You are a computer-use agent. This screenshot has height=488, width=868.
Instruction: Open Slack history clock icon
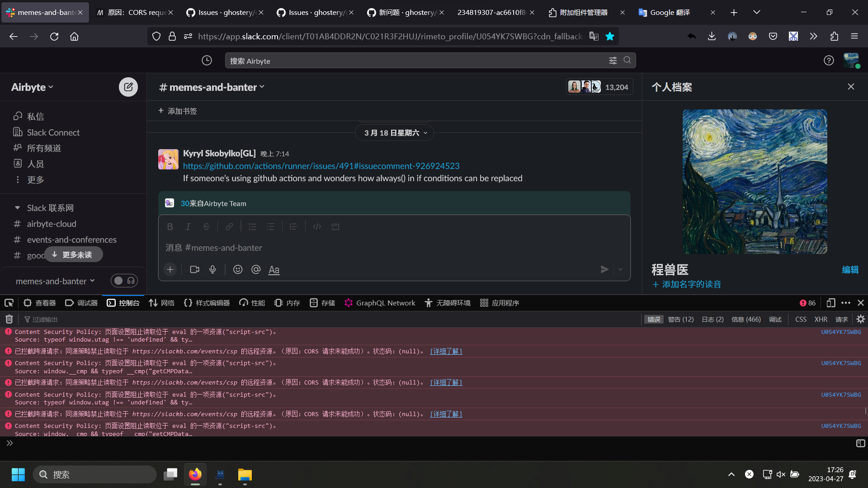[207, 61]
